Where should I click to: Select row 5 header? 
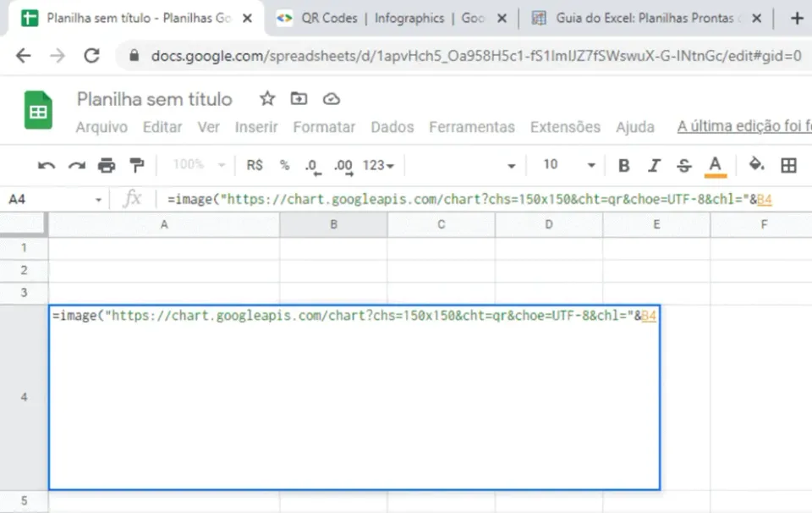(x=24, y=501)
